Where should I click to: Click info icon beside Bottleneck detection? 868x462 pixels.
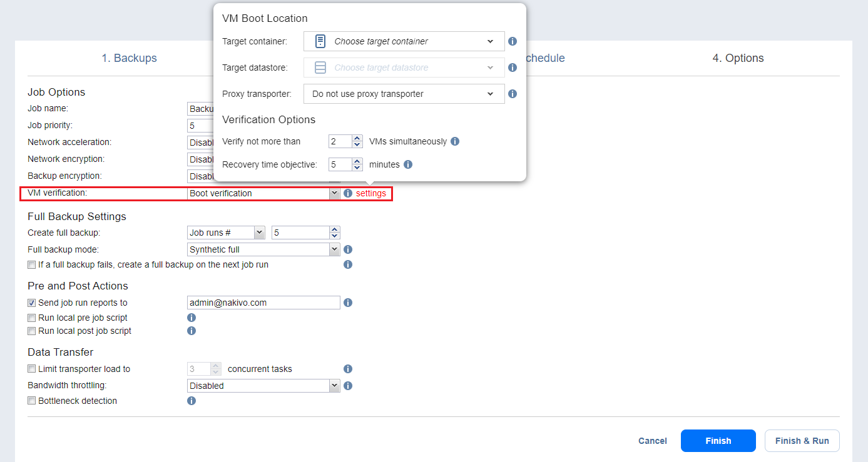tap(191, 401)
